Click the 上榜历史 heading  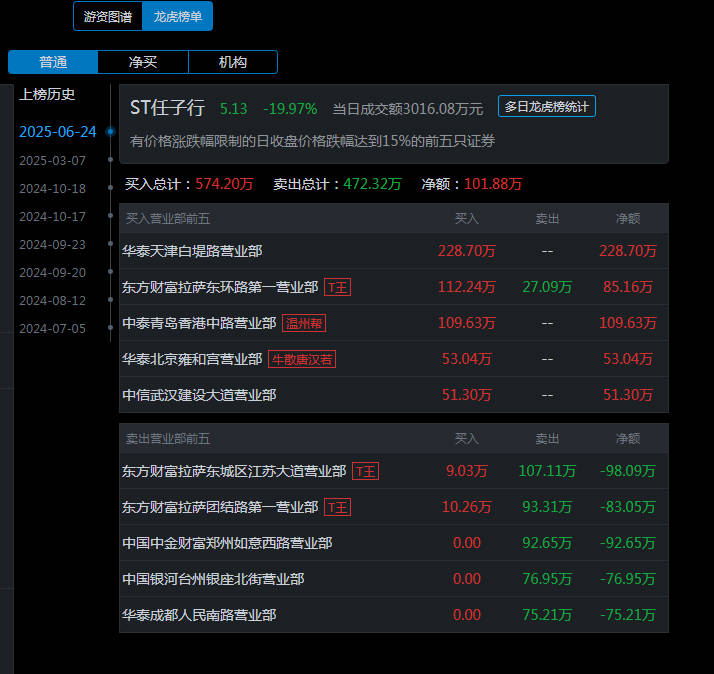[x=47, y=95]
